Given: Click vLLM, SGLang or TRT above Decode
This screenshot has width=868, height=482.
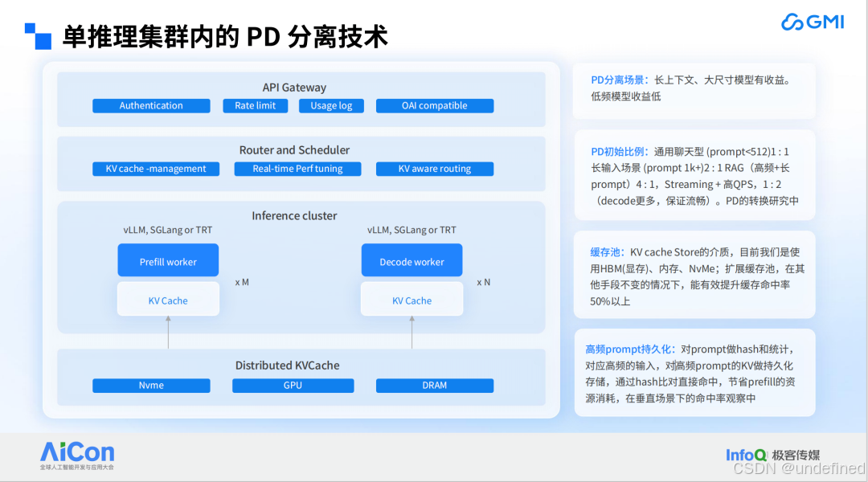Looking at the screenshot, I should (411, 231).
